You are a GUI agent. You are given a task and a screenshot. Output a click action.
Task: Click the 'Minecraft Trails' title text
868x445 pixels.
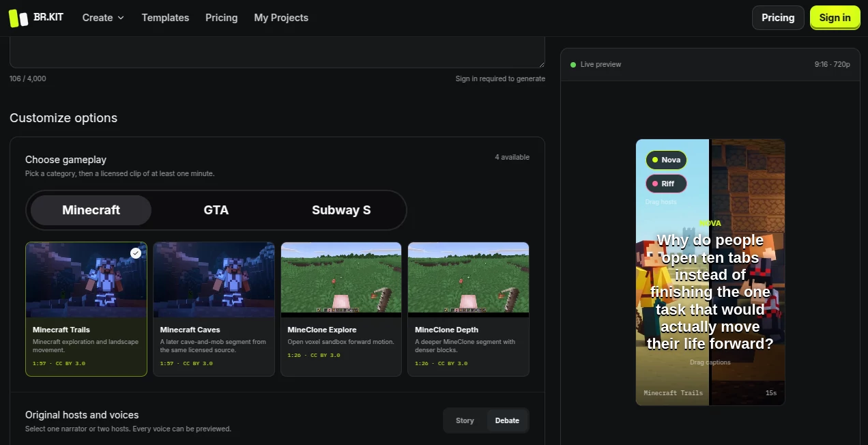(x=61, y=330)
